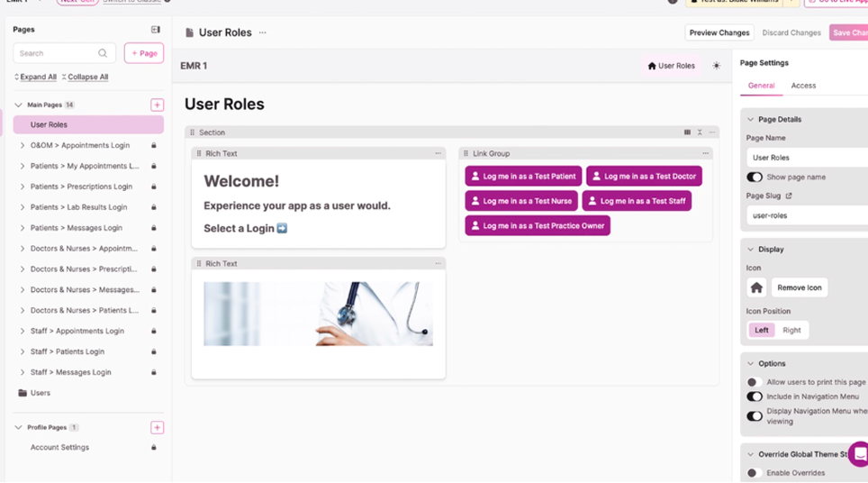868x483 pixels.
Task: Toggle the Show page name switch
Action: (755, 178)
